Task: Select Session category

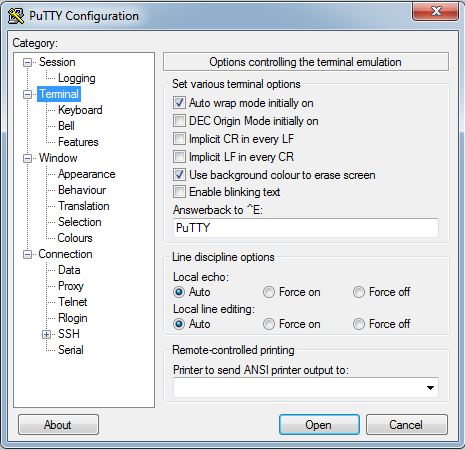Action: click(x=57, y=62)
